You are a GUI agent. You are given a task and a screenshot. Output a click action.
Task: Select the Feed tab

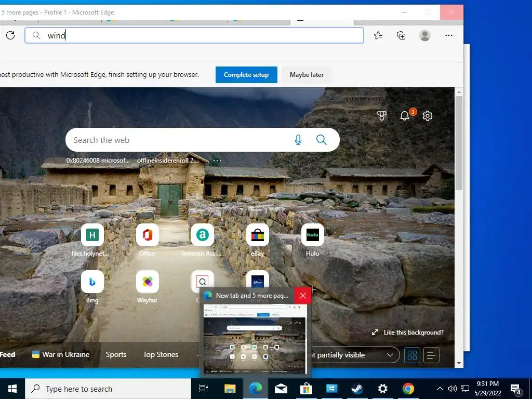[8, 354]
